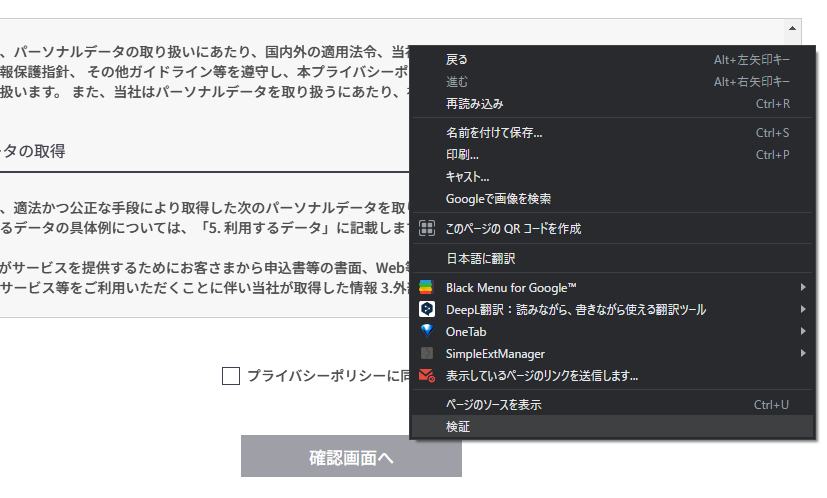Select 検証 to inspect element
Viewport: 827px width, 498px height.
(x=458, y=427)
